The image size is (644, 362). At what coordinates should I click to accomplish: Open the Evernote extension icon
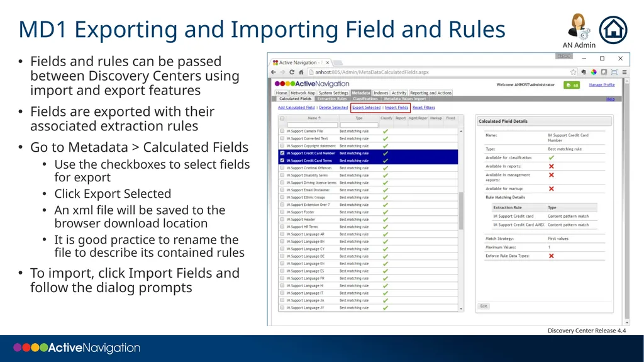[583, 72]
